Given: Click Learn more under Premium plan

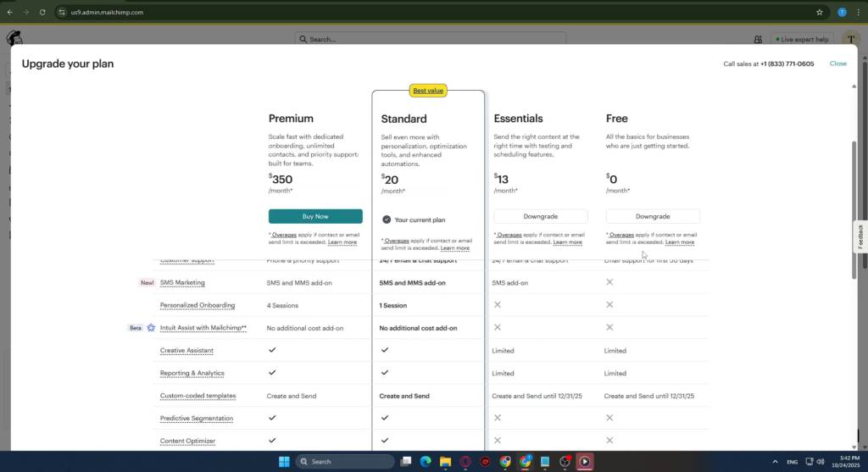Looking at the screenshot, I should click(x=342, y=242).
